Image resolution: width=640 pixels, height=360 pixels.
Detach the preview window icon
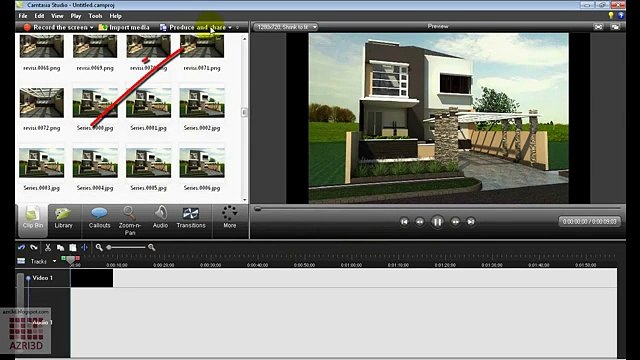click(x=615, y=27)
